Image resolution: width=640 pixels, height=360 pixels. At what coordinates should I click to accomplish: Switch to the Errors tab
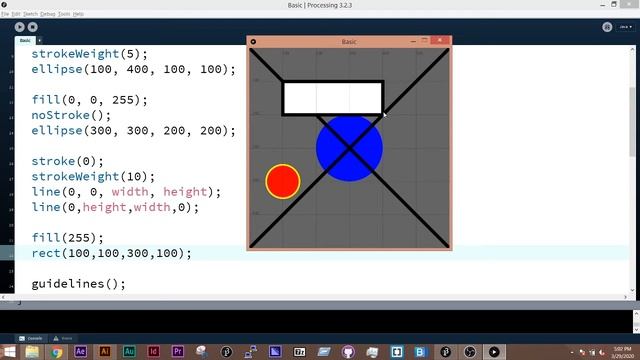63,338
